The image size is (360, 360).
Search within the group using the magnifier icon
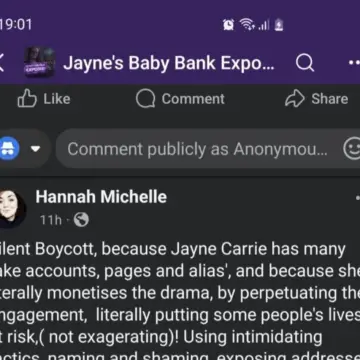tap(305, 62)
